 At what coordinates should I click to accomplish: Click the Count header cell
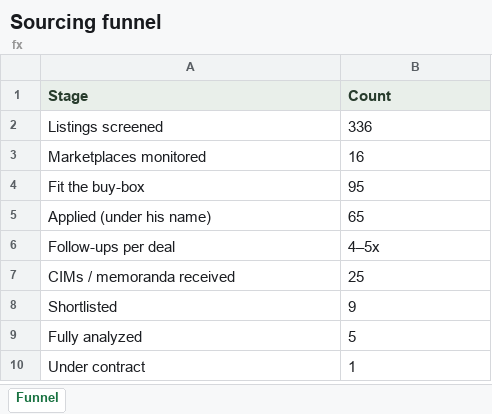click(x=415, y=96)
